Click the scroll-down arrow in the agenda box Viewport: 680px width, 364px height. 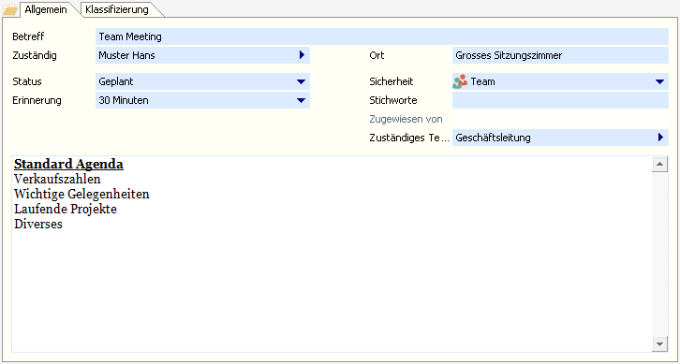(x=660, y=344)
